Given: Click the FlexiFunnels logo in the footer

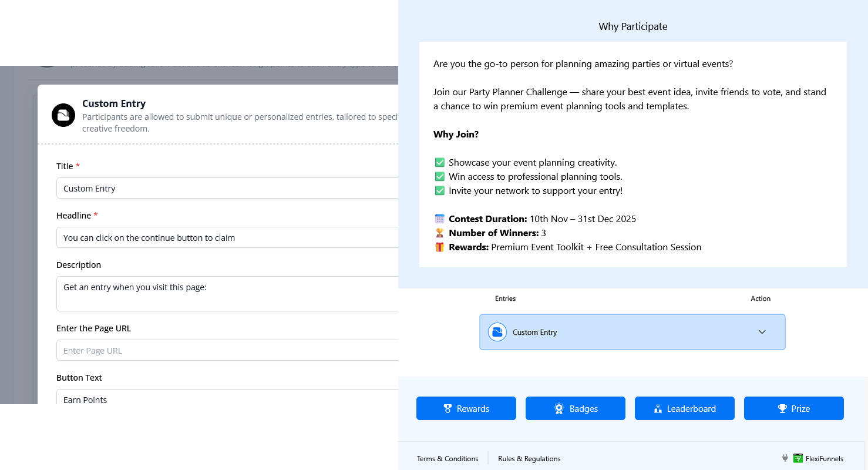Looking at the screenshot, I should click(x=818, y=459).
